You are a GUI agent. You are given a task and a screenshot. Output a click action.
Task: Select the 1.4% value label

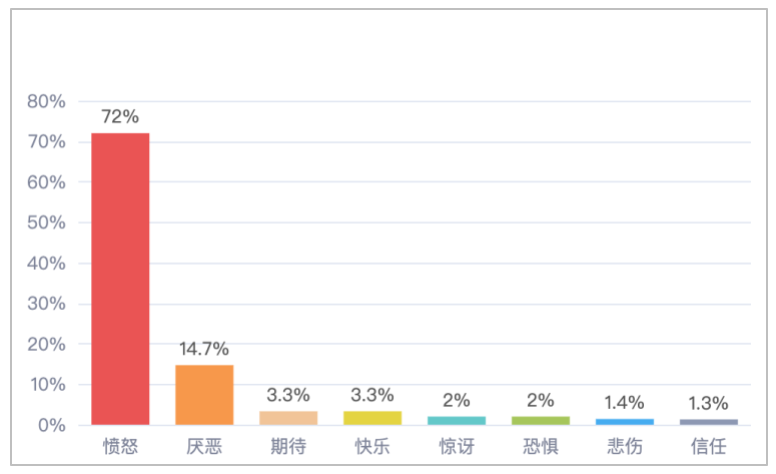[x=624, y=403]
